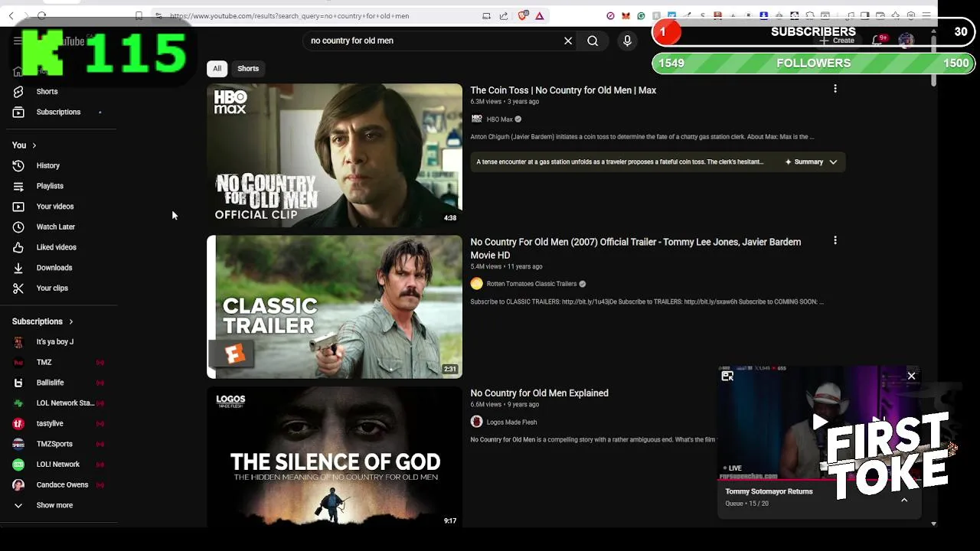This screenshot has width=980, height=551.
Task: Open more options for the Official Trailer video
Action: (x=835, y=240)
